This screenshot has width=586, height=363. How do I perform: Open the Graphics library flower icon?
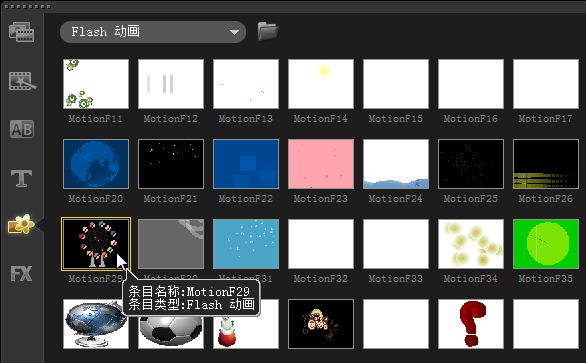[x=21, y=225]
